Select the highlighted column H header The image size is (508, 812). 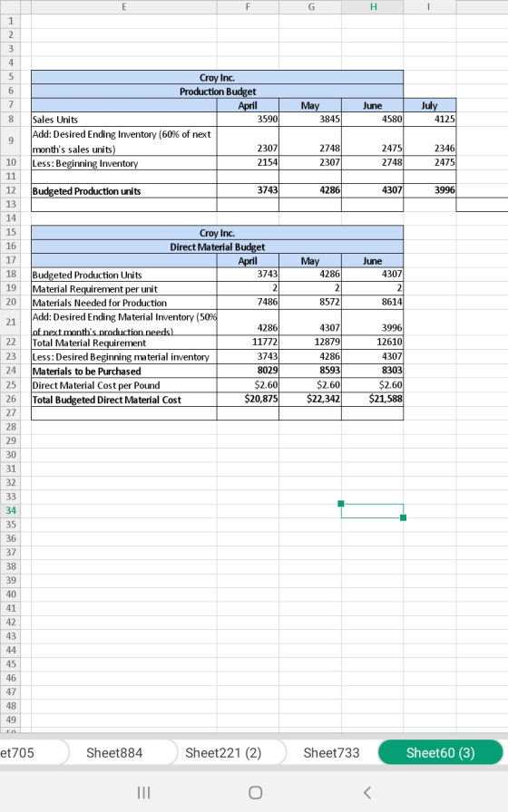click(x=373, y=6)
